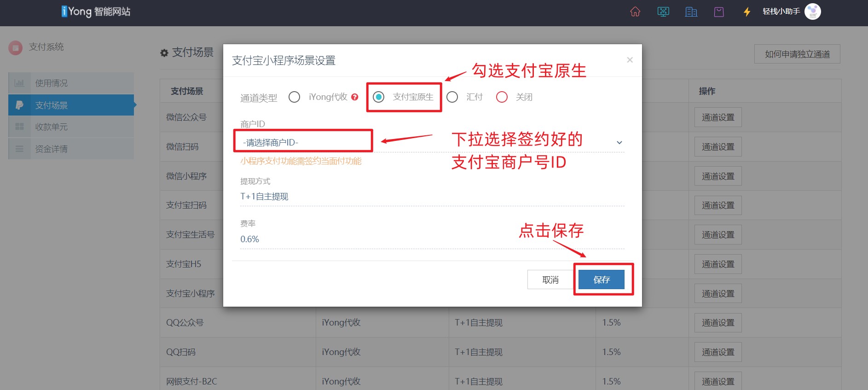Viewport: 868px width, 390px height.
Task: Select the 支付宝原生 radio option
Action: click(x=378, y=97)
